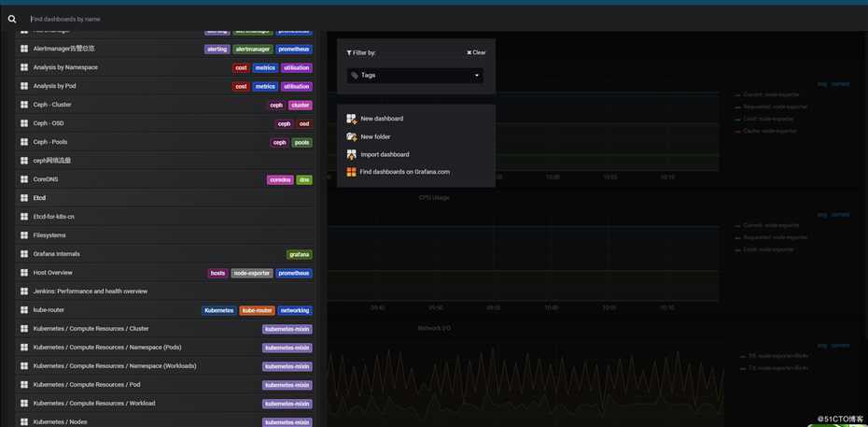Click grid icon beside Kubernetes / Compute Resources / Pod

pyautogui.click(x=24, y=385)
